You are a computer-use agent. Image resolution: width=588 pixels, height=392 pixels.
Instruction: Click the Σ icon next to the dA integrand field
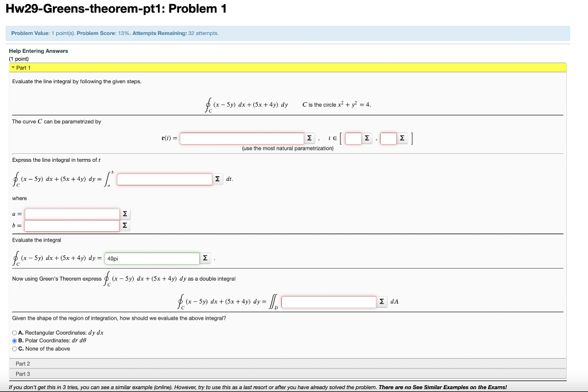tap(382, 301)
